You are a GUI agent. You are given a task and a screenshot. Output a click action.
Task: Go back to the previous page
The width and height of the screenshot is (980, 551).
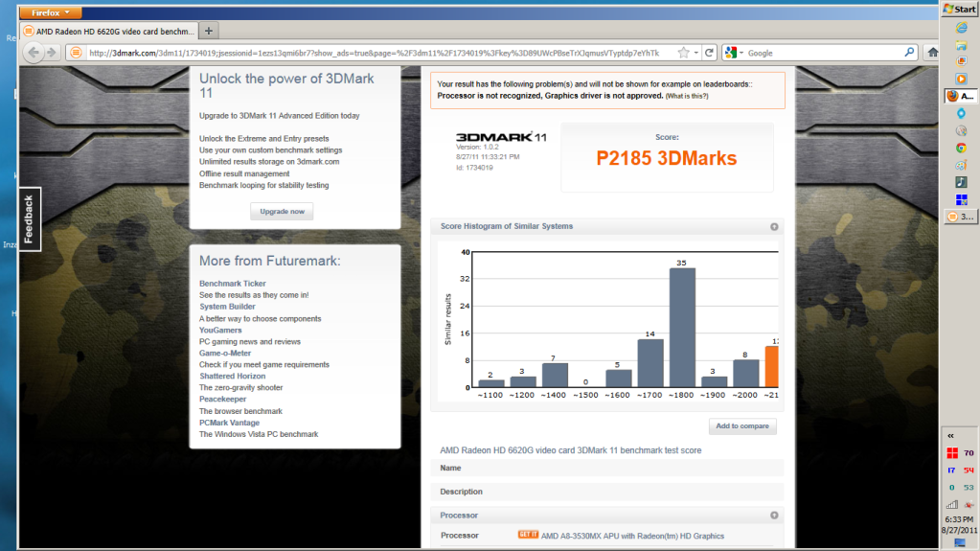(34, 53)
